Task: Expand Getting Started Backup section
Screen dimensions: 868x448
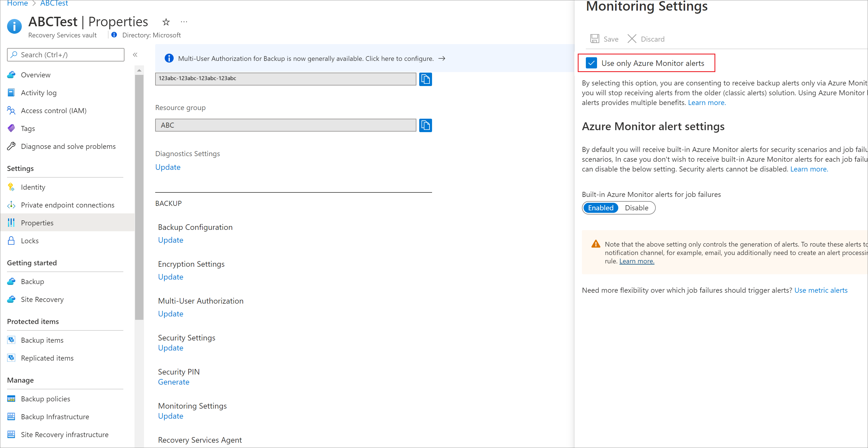Action: pos(33,281)
